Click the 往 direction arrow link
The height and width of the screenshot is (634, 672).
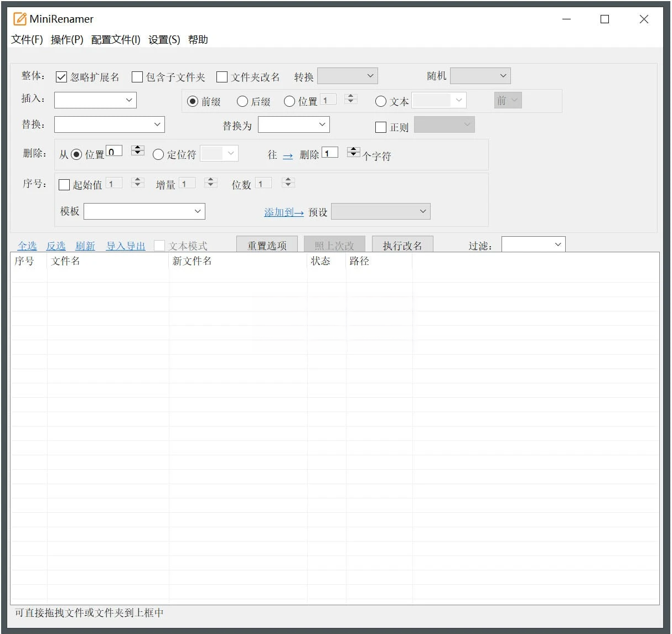(x=287, y=156)
